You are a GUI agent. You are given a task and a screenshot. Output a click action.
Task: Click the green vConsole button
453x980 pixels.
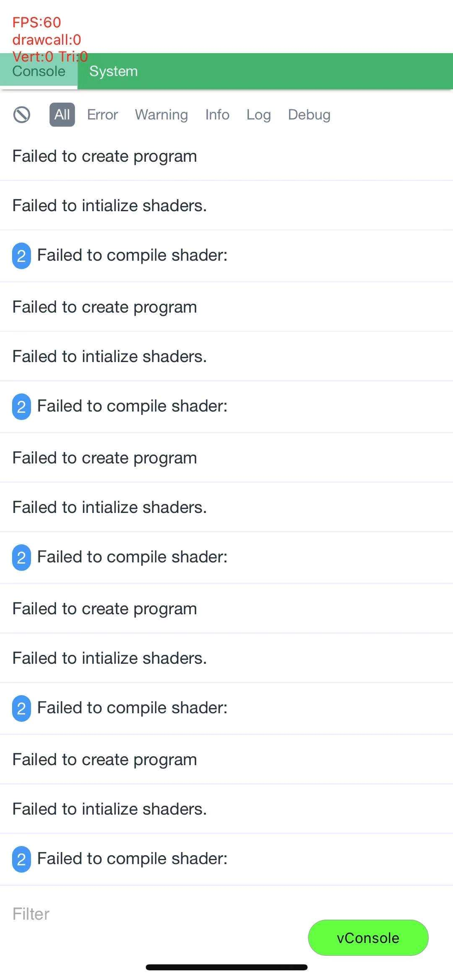tap(368, 938)
